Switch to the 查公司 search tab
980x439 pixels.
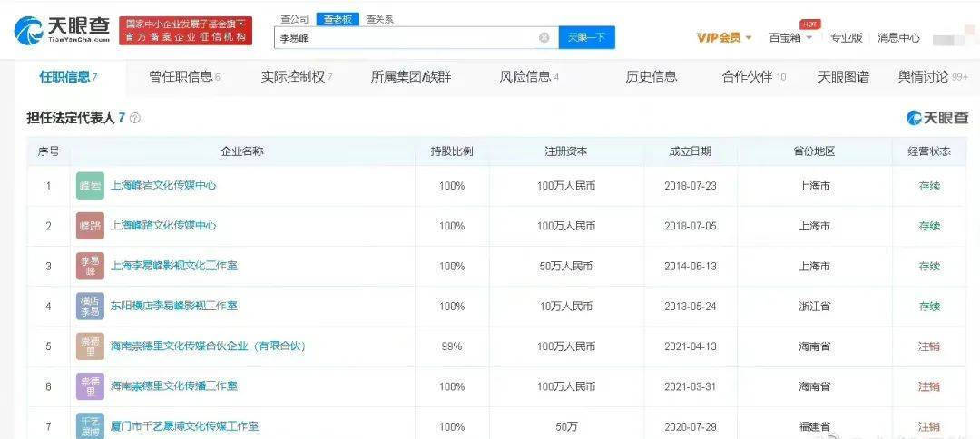pos(294,19)
